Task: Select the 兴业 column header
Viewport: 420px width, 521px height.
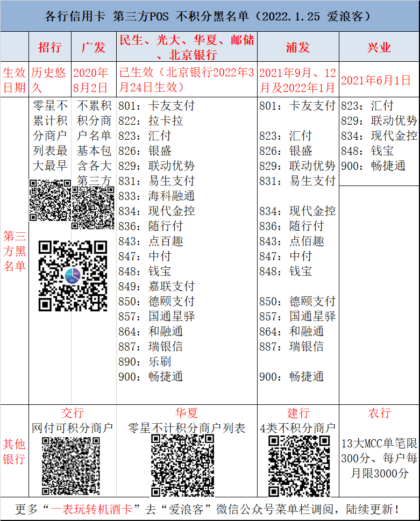Action: [379, 47]
